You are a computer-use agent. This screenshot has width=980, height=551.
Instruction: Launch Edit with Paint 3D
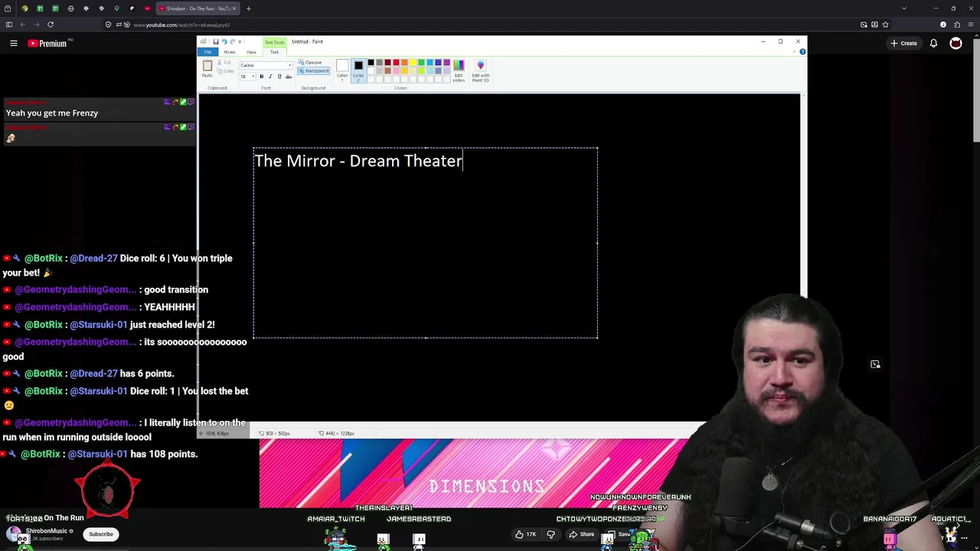480,70
